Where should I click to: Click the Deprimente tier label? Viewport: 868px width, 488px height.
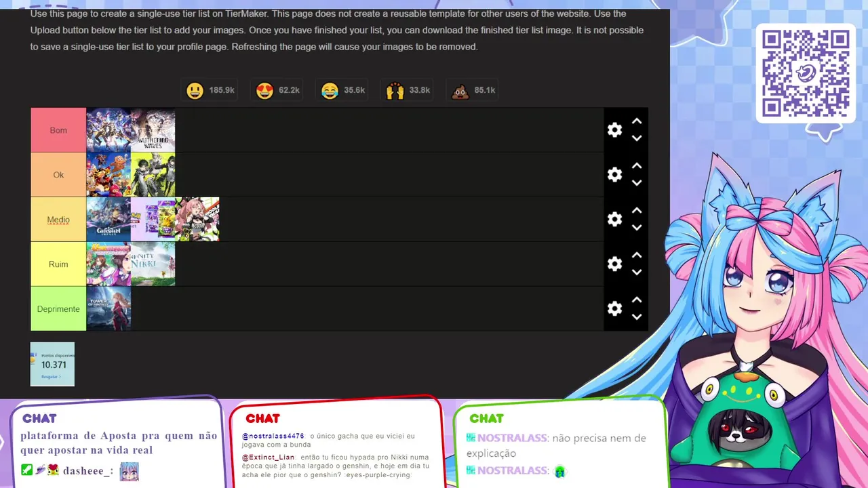pos(58,309)
